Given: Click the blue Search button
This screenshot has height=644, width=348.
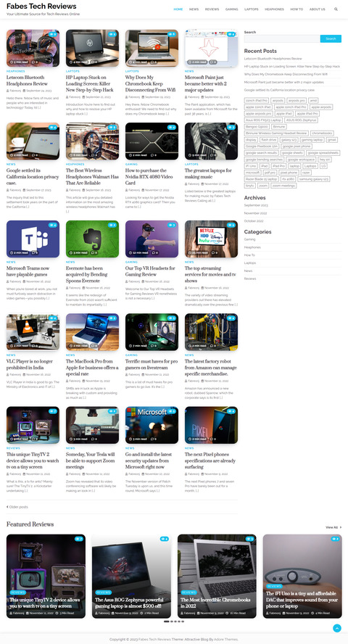Looking at the screenshot, I should pyautogui.click(x=331, y=38).
